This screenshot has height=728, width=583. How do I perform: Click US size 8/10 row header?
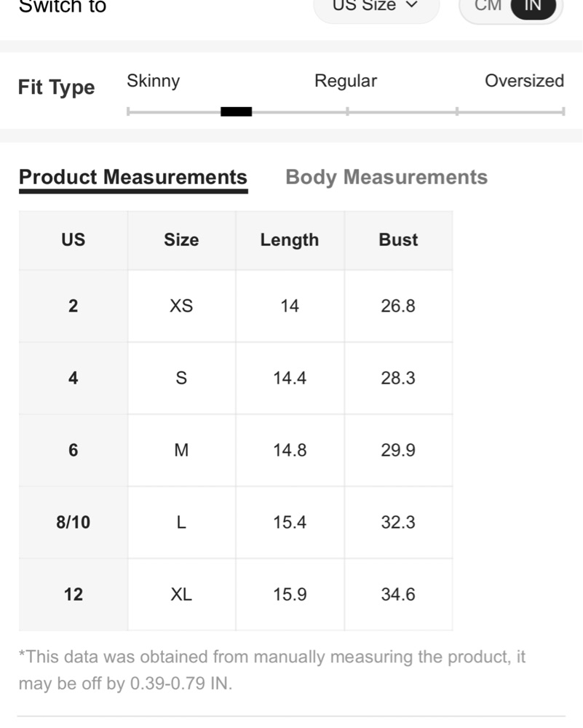point(74,522)
